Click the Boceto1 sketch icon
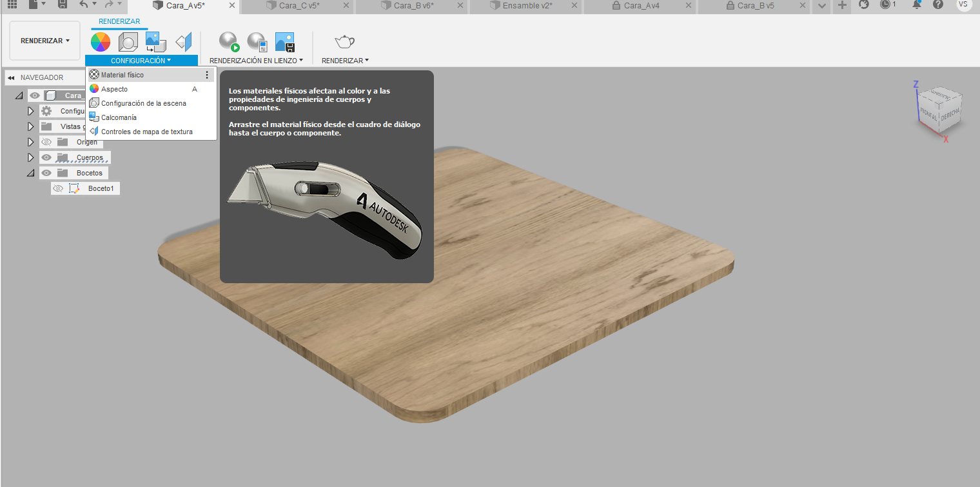Image resolution: width=980 pixels, height=487 pixels. tap(74, 188)
